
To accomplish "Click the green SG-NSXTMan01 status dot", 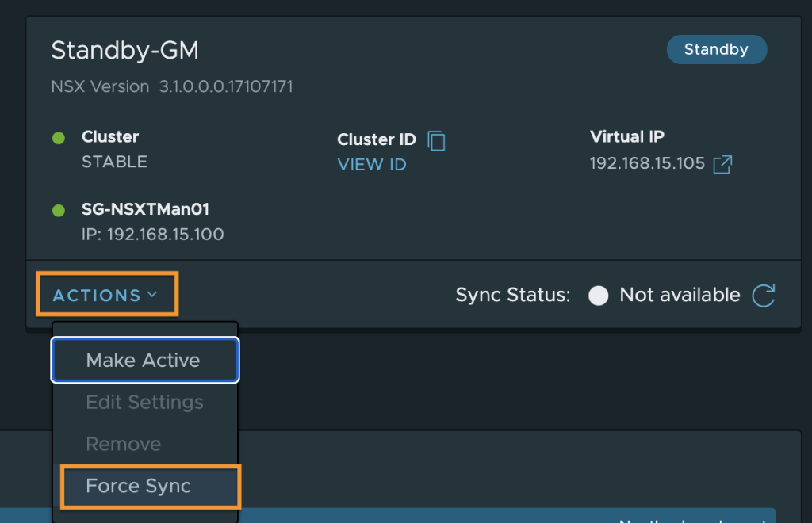I will (59, 211).
